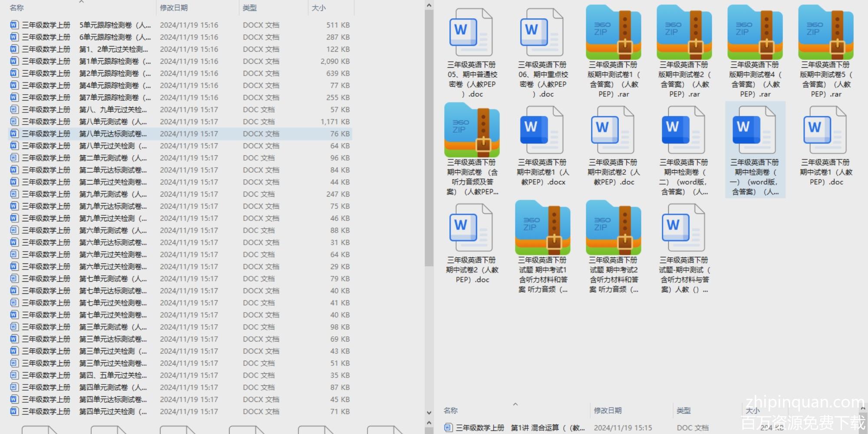Click the 名称 column header above the math list
This screenshot has height=434, width=868.
point(16,8)
